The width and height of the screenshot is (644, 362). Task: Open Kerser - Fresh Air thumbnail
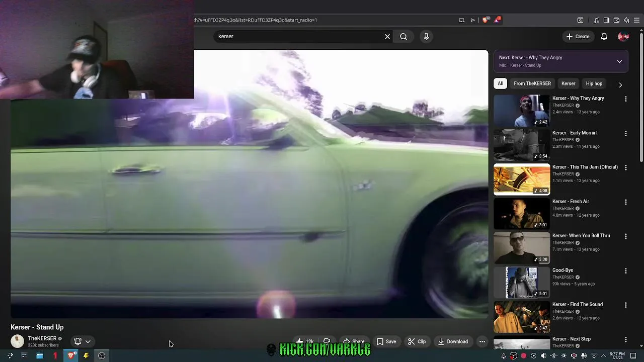coord(522,213)
